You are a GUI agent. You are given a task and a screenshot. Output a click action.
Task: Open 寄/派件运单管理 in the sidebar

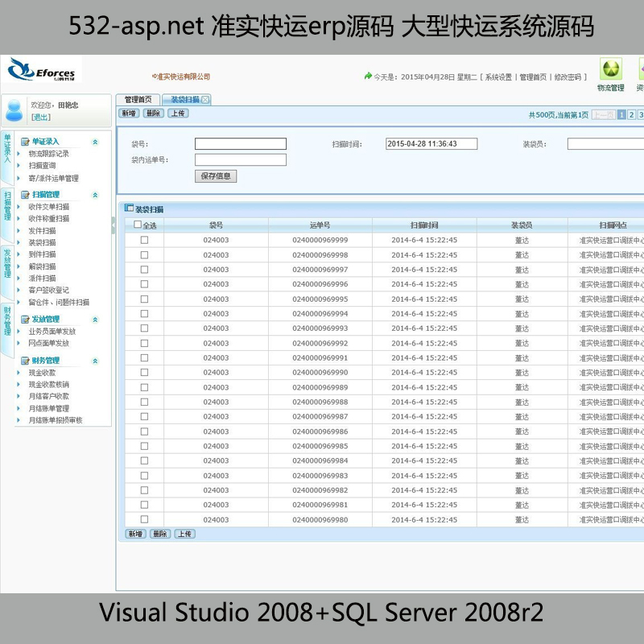click(53, 178)
